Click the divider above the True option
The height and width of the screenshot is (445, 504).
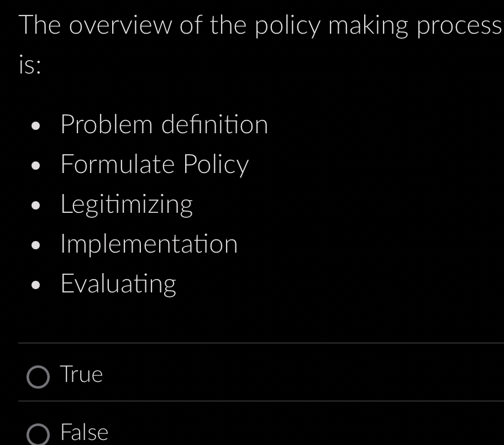[x=252, y=343]
